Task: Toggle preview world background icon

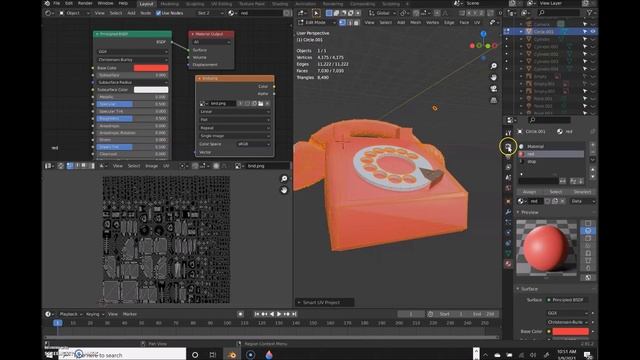Action: (x=588, y=278)
